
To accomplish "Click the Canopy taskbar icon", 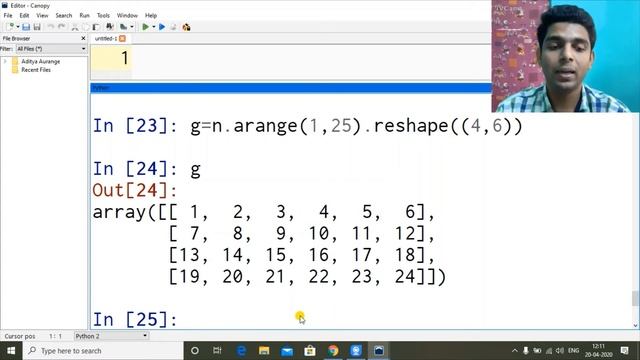I will (x=379, y=351).
